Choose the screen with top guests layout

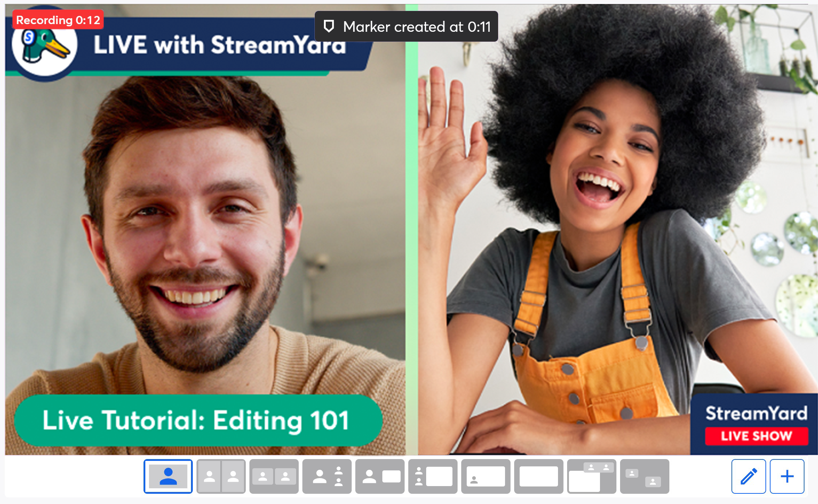592,476
